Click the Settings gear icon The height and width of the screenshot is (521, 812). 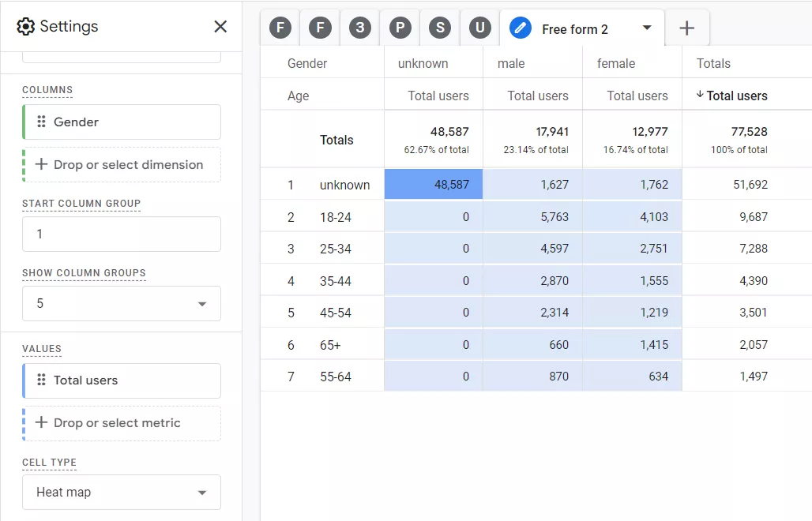click(25, 26)
